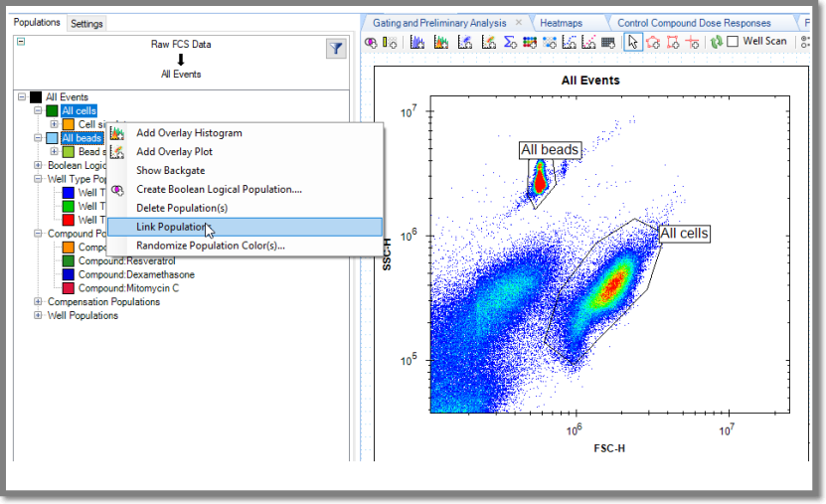Click the green refresh arrows icon

point(716,42)
